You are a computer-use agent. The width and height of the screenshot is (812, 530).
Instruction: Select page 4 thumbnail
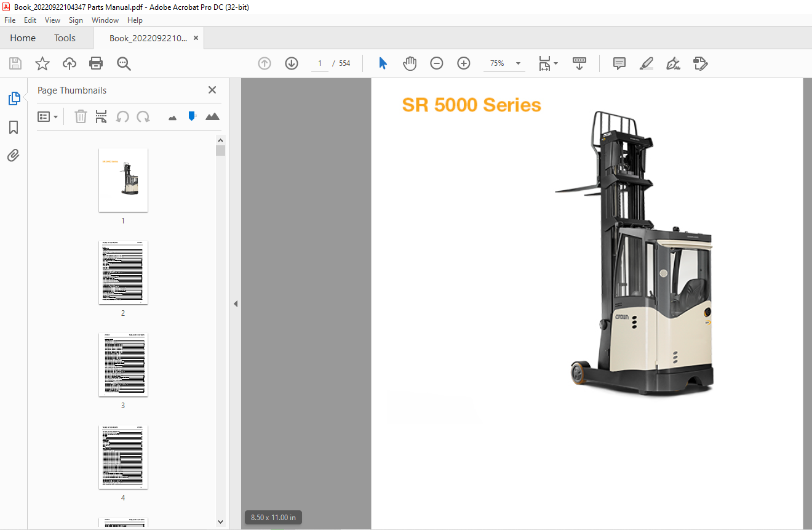pos(123,457)
